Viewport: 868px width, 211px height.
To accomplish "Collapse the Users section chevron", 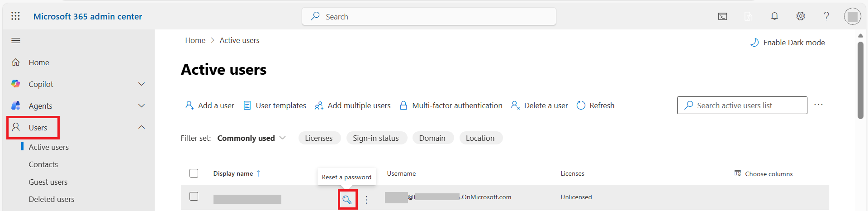I will pos(142,128).
